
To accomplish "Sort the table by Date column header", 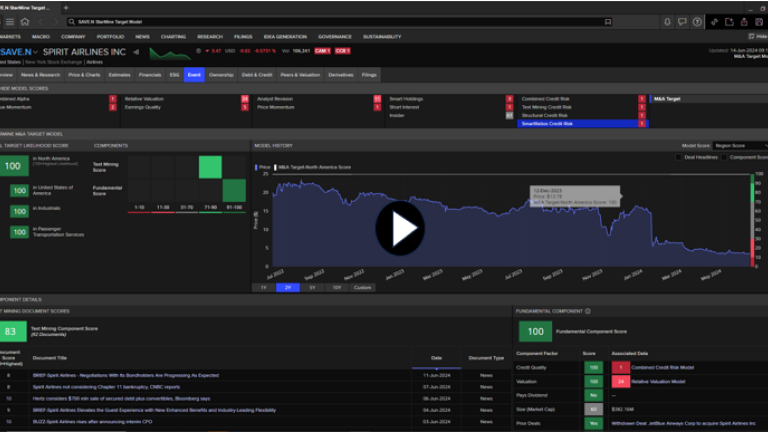I will (436, 357).
